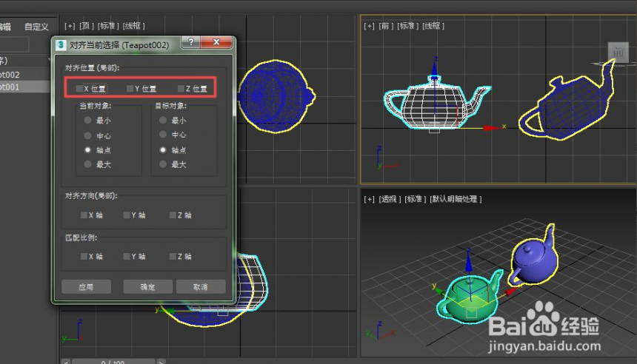Click red X axis arrow in front viewport
This screenshot has height=364, width=637.
tap(491, 128)
